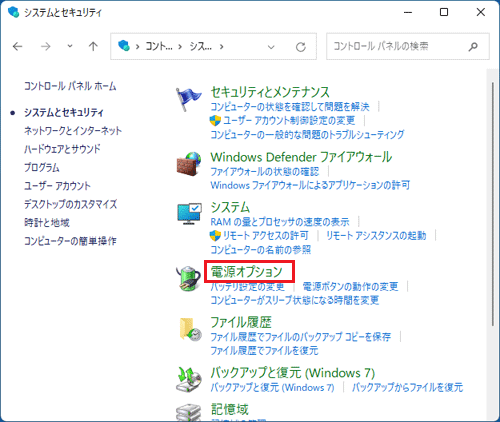Expand address bar history dropdown

point(271,47)
